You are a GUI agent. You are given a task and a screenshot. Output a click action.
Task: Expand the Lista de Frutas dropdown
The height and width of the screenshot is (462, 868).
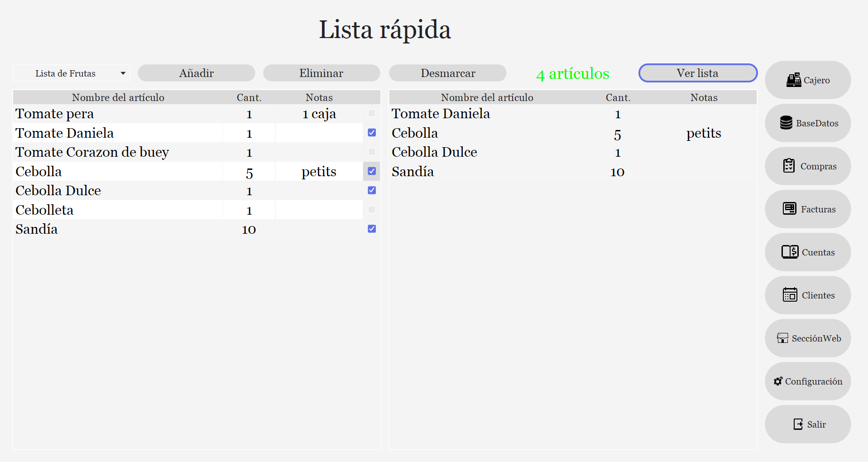(x=72, y=73)
